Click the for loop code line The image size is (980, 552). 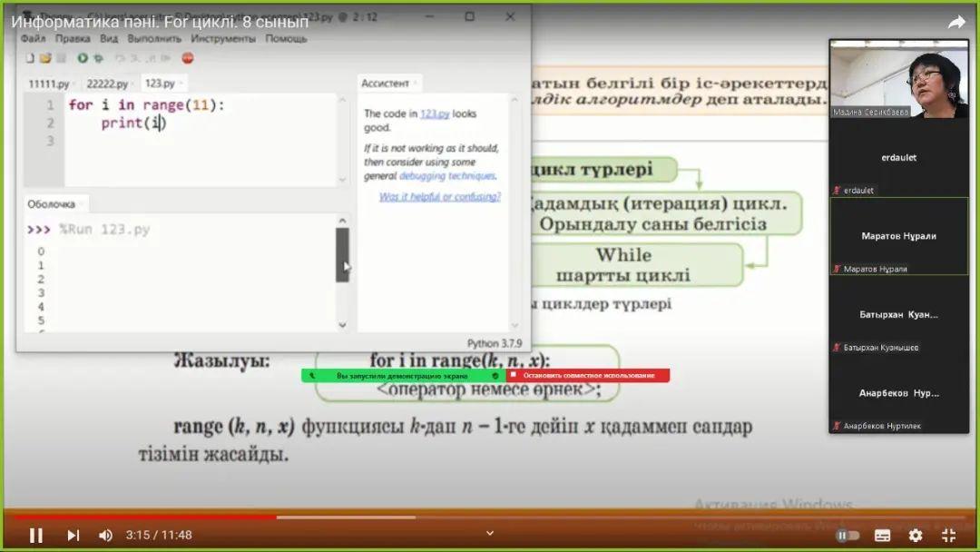146,105
